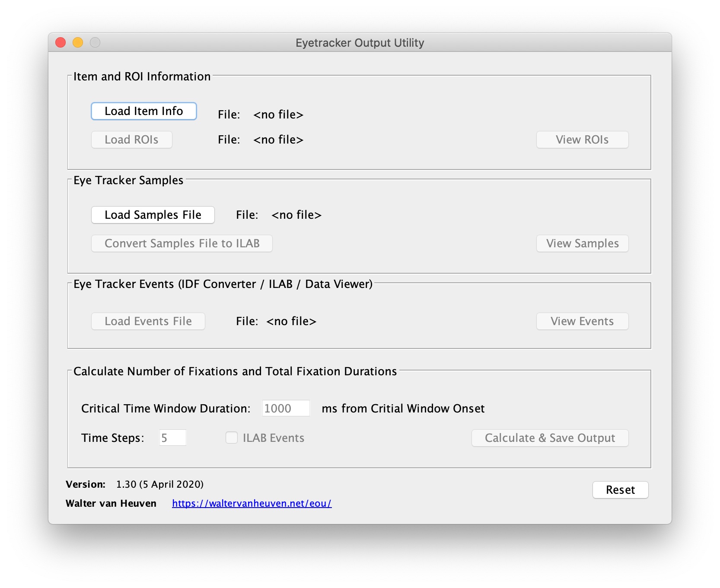
Task: Open the View Events button
Action: coord(583,321)
